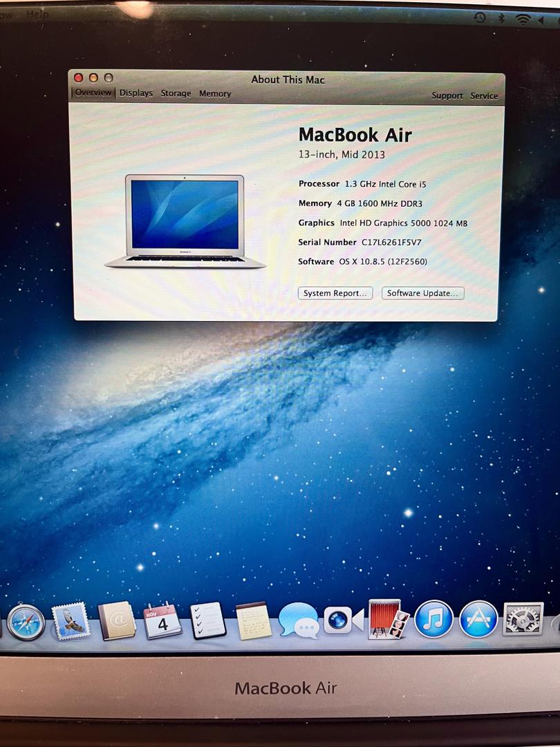
Task: View the Memory tab
Action: click(x=215, y=94)
